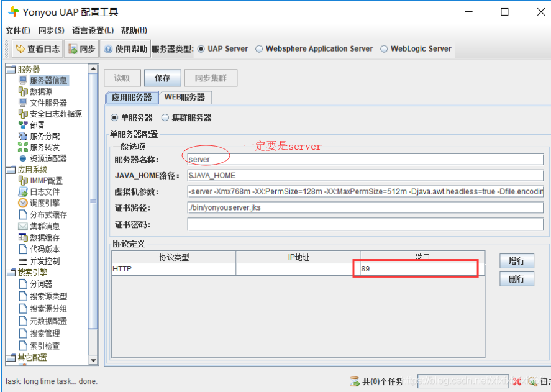Click the 元数据配置 page icon
Screen dimensions: 551x392
pyautogui.click(x=23, y=321)
